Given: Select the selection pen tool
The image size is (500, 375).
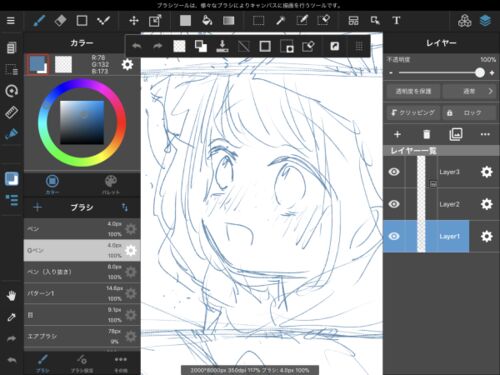Looking at the screenshot, I should click(302, 21).
